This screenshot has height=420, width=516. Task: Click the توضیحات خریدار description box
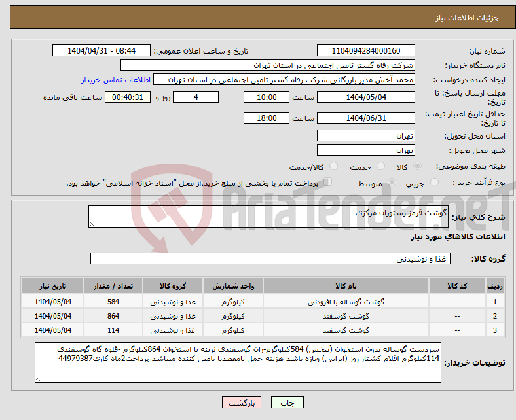click(237, 362)
